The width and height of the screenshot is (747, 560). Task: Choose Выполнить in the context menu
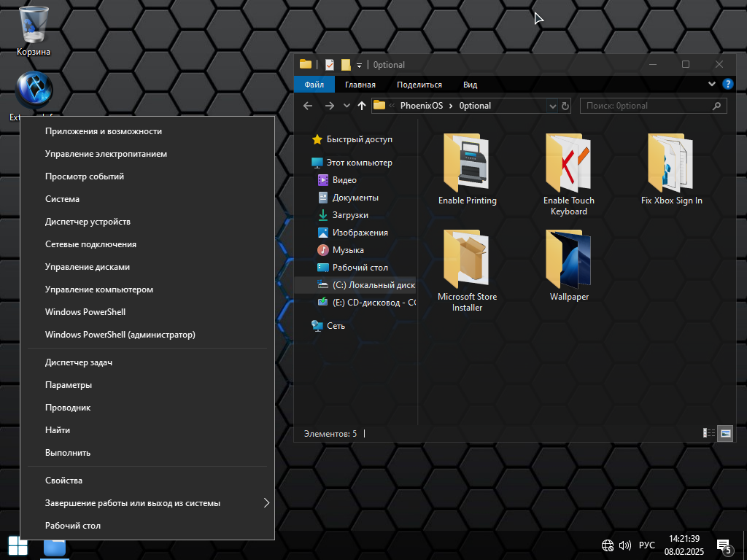point(147,453)
